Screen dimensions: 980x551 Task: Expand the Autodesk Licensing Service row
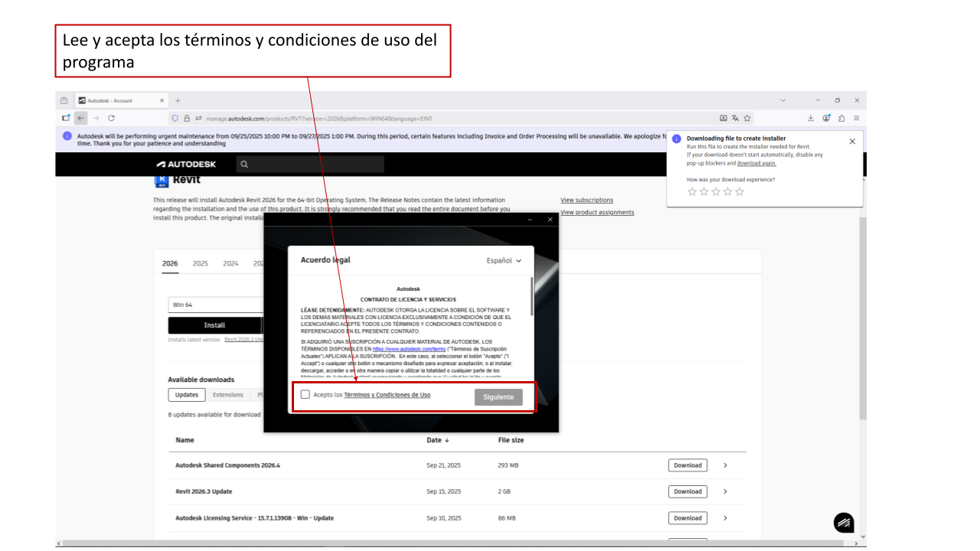coord(725,518)
